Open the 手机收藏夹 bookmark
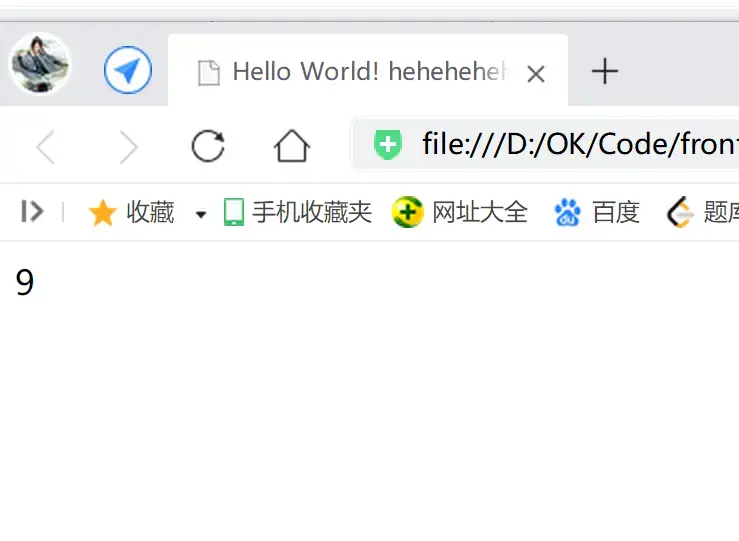Image resolution: width=739 pixels, height=541 pixels. (298, 212)
